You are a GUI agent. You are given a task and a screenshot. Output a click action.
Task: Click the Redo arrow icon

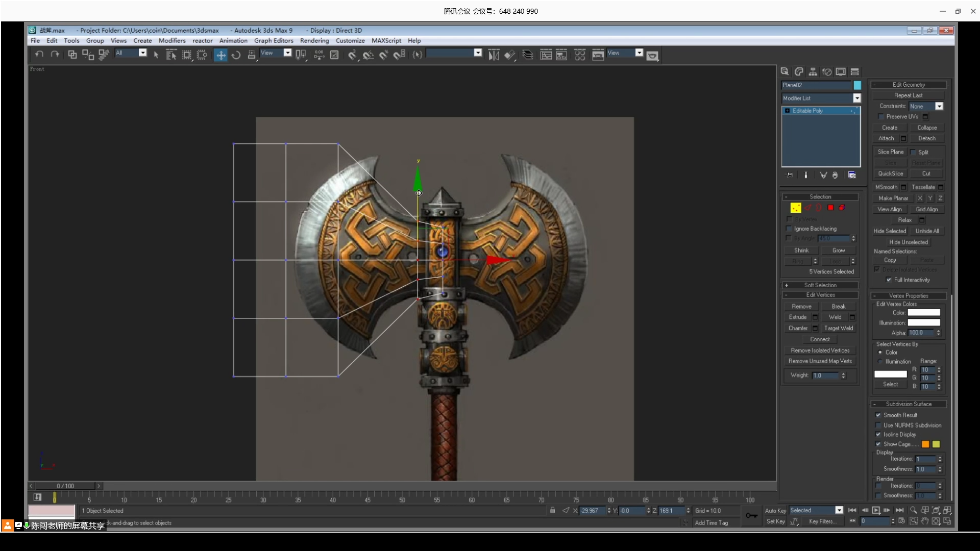(x=55, y=55)
